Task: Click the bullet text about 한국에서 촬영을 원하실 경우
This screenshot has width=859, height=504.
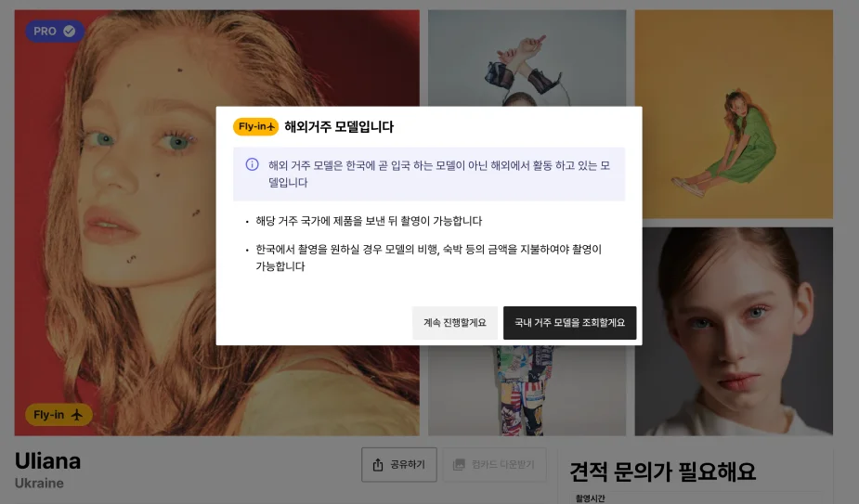Action: [428, 257]
